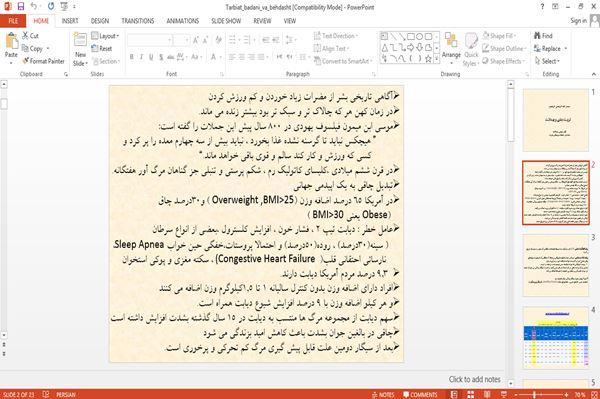Click COMMENTS in status bar

(420, 394)
